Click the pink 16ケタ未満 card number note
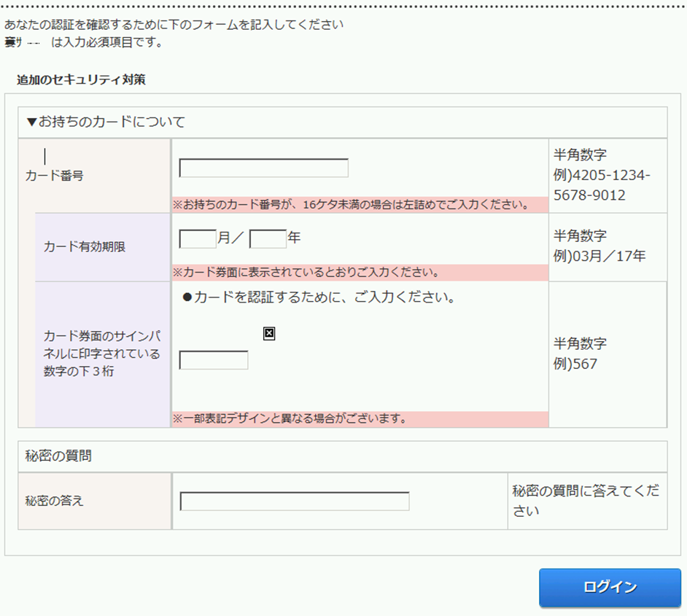This screenshot has width=687, height=616. pos(351,205)
